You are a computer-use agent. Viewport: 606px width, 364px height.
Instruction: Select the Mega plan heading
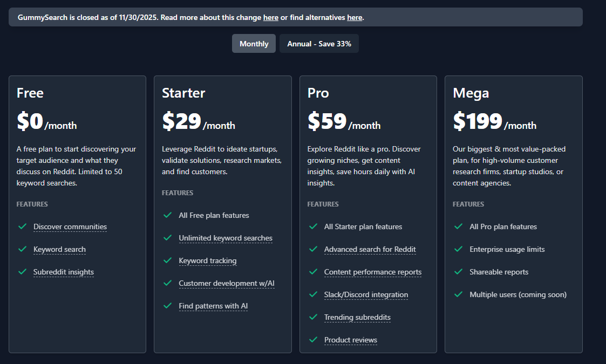[x=471, y=93]
